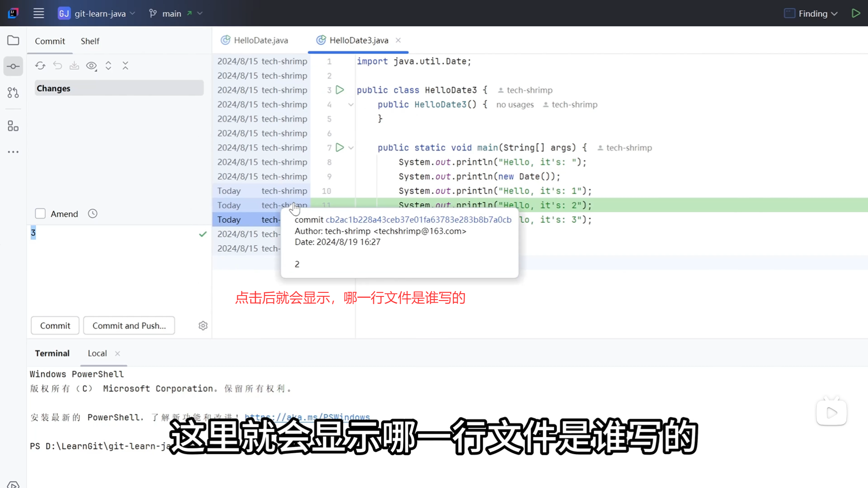868x488 pixels.
Task: Click the Shelve changes icon
Action: pos(74,66)
